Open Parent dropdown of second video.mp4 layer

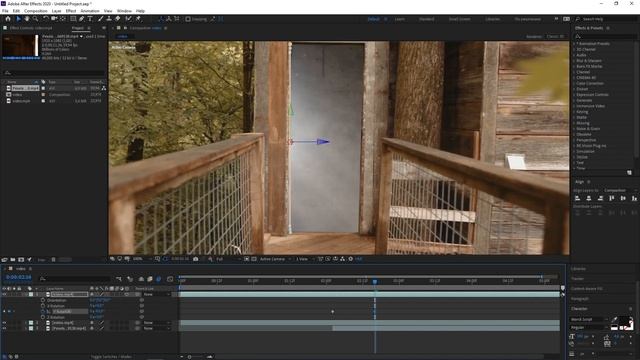click(x=156, y=323)
